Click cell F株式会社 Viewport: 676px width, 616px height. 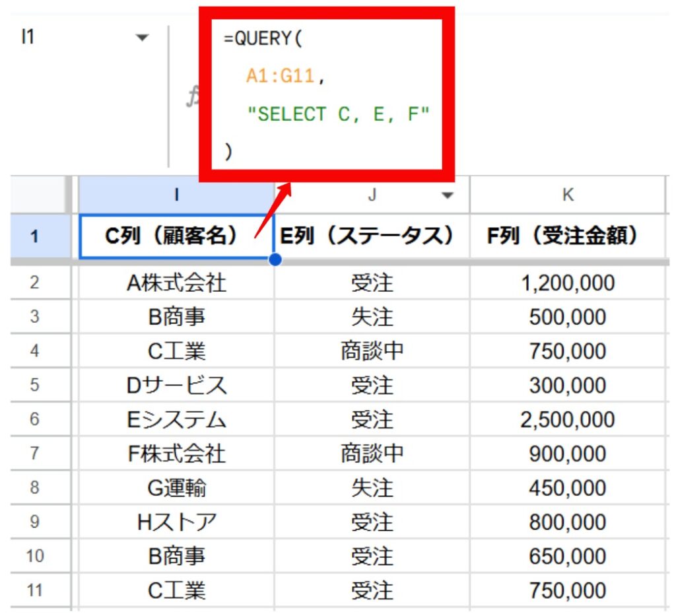176,453
